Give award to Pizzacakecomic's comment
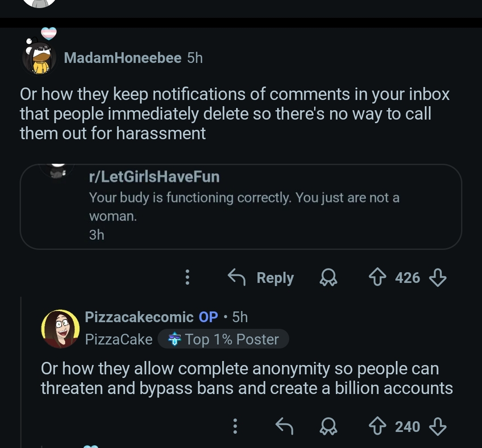The height and width of the screenshot is (448, 482). 328,427
